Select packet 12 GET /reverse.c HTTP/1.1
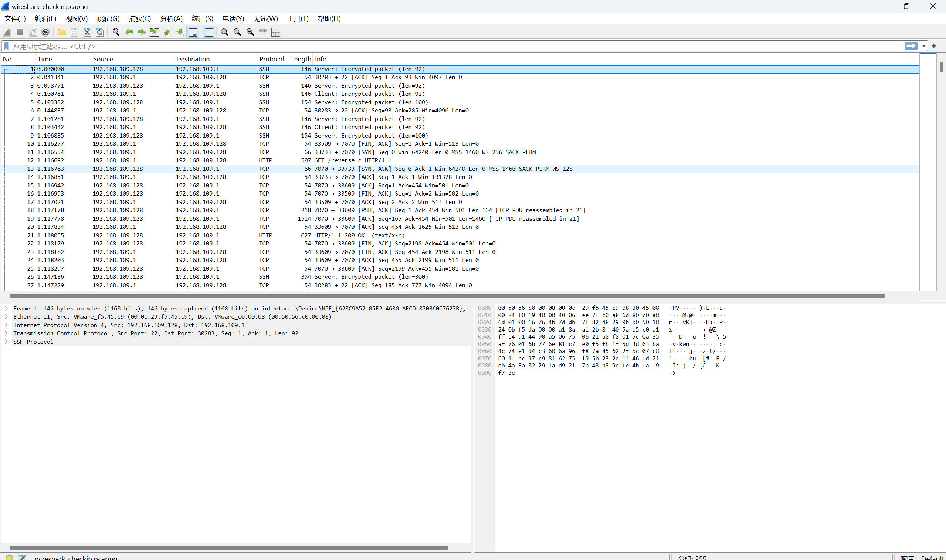 click(460, 160)
